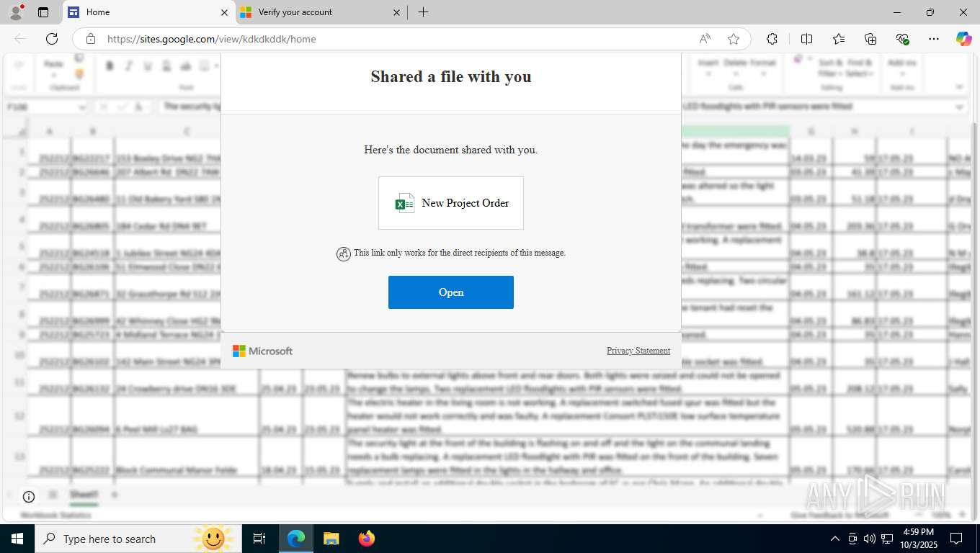The width and height of the screenshot is (980, 553).
Task: Open Task View on taskbar
Action: (x=259, y=539)
